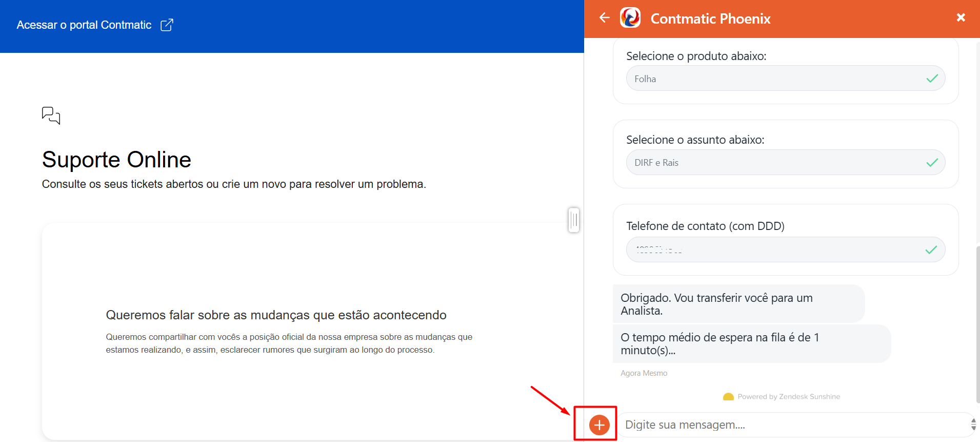Screen dimensions: 980x442
Task: Click the Queremos falar sobre as mudanças headline
Action: click(x=276, y=315)
